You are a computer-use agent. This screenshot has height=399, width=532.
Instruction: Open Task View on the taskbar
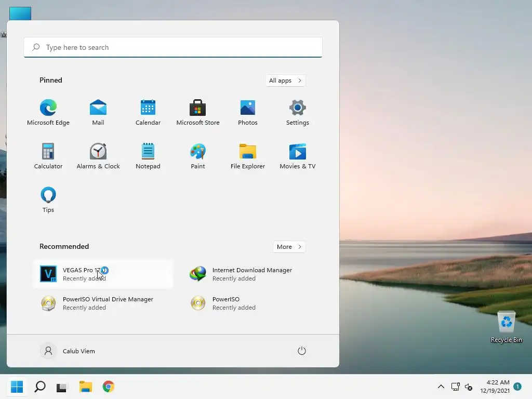click(x=62, y=387)
